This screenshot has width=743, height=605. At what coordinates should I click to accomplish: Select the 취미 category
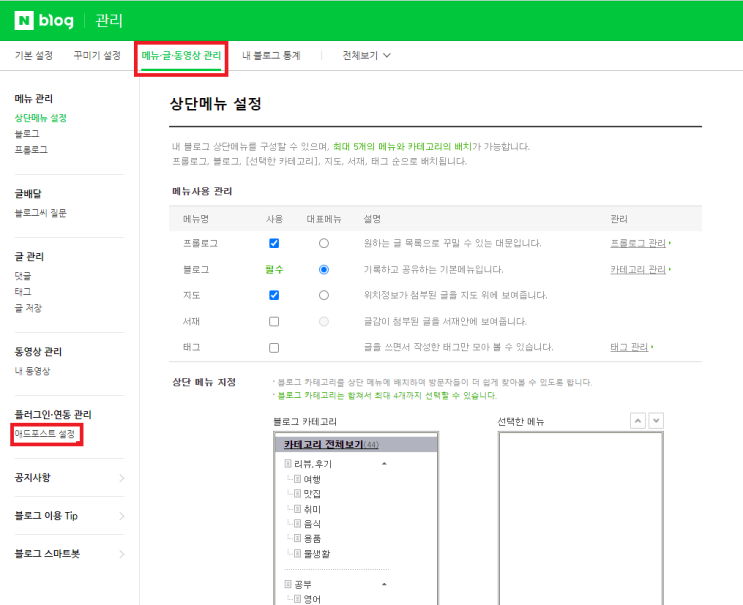point(312,509)
